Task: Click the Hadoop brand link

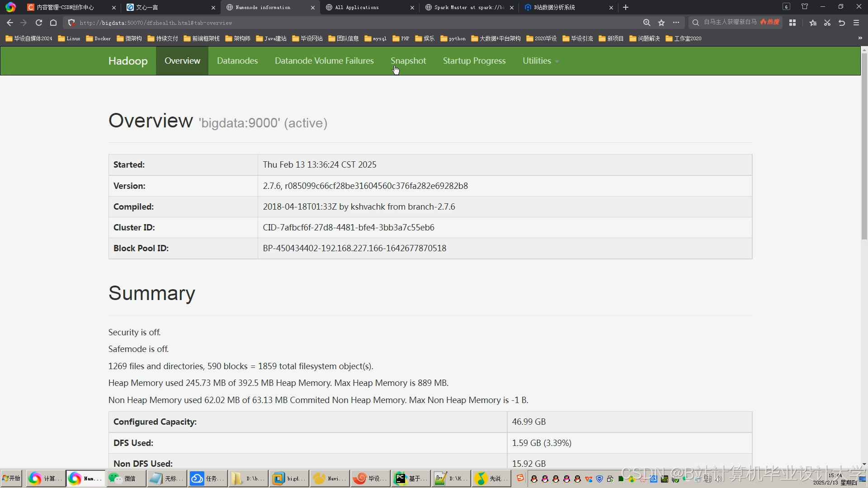Action: (x=128, y=61)
